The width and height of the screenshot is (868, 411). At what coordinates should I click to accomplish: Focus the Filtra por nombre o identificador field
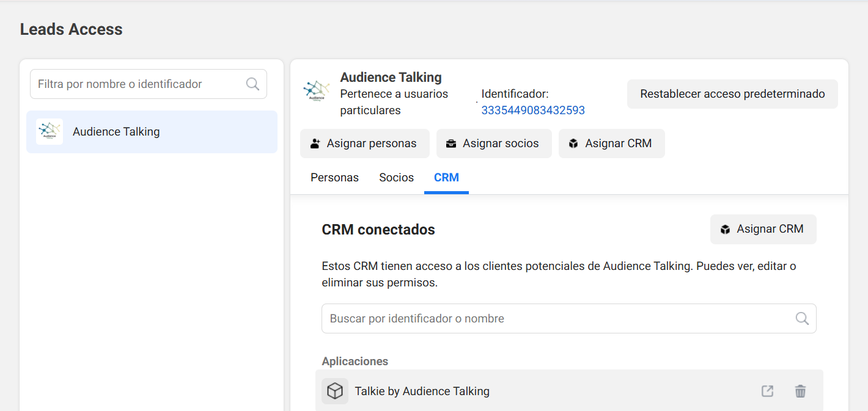click(x=149, y=84)
